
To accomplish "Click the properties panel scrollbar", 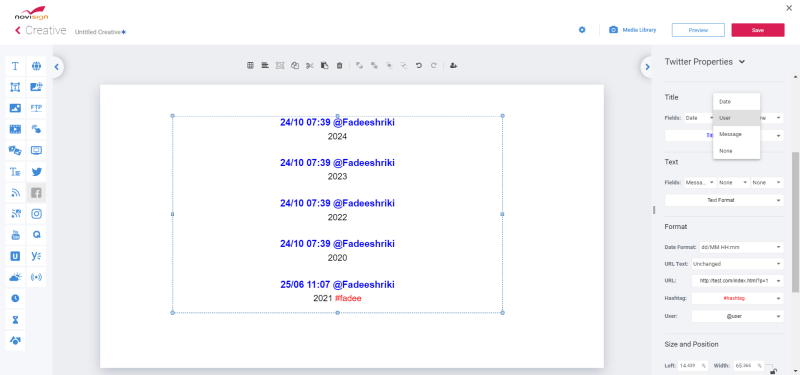I will (795, 222).
